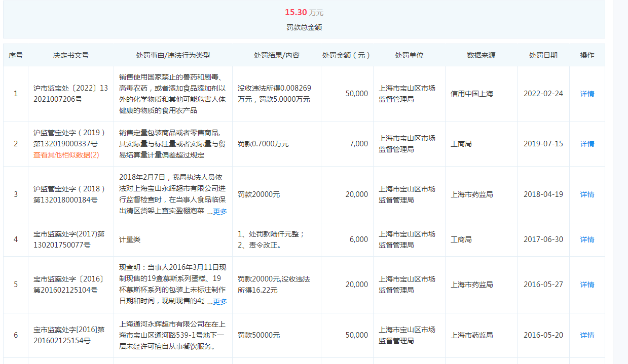Expand 更多 in the 现查明 2016年3月11日 description
The image size is (628, 364).
click(x=220, y=302)
